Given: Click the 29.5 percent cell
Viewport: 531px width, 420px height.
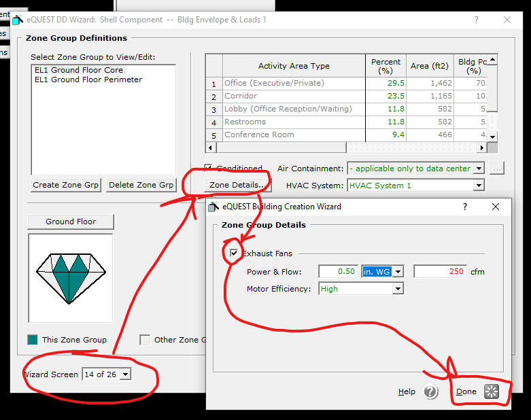Looking at the screenshot, I should pos(386,84).
